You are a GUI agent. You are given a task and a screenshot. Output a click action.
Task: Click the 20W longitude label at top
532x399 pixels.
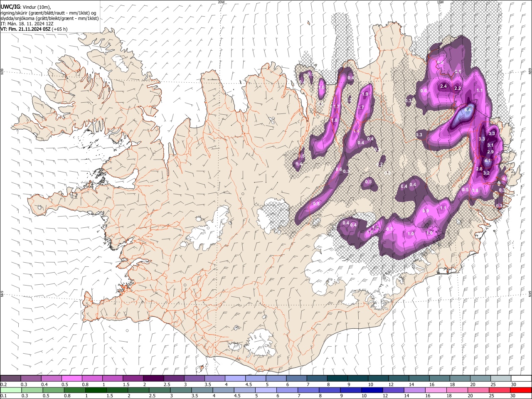coord(221,2)
